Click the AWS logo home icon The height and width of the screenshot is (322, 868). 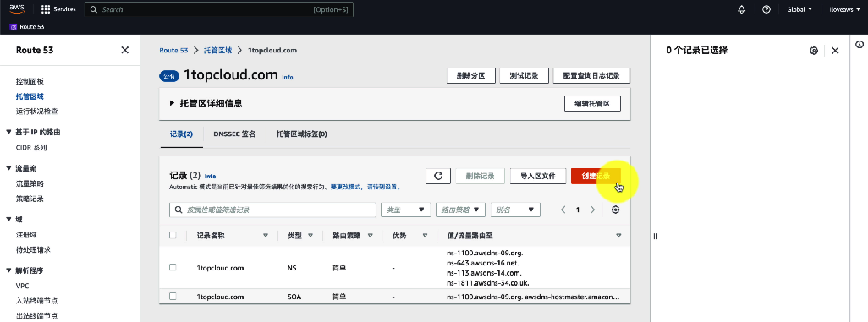(x=17, y=8)
